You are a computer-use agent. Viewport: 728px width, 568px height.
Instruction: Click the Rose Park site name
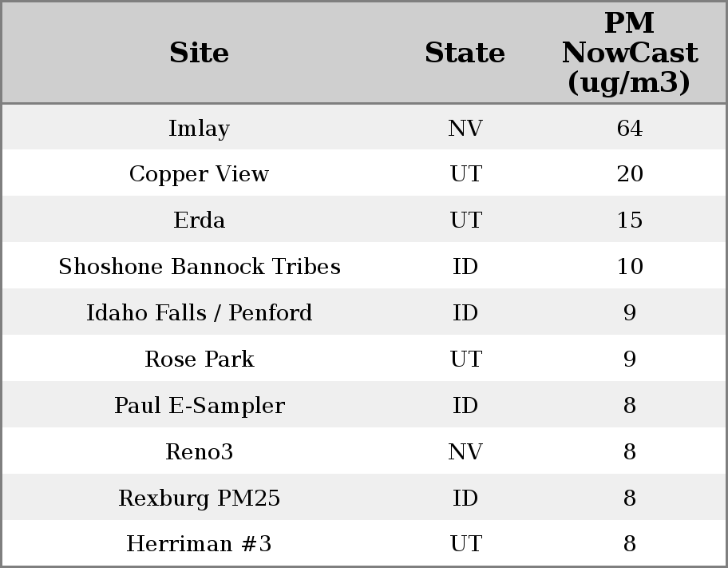(x=200, y=359)
